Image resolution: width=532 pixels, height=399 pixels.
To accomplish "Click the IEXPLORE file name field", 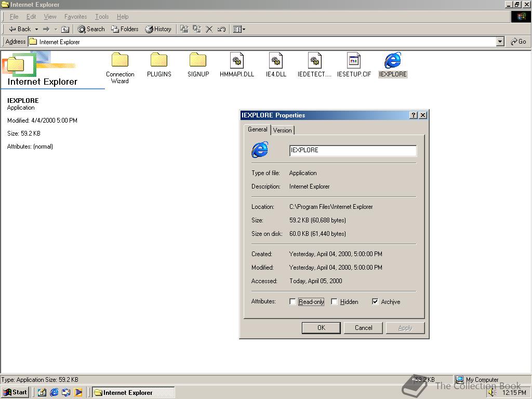I will click(x=353, y=151).
